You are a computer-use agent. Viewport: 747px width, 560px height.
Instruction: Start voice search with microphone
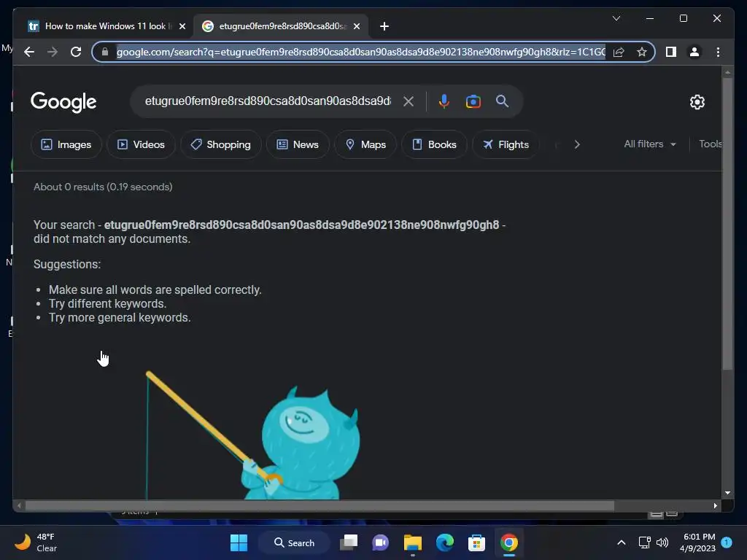click(444, 101)
